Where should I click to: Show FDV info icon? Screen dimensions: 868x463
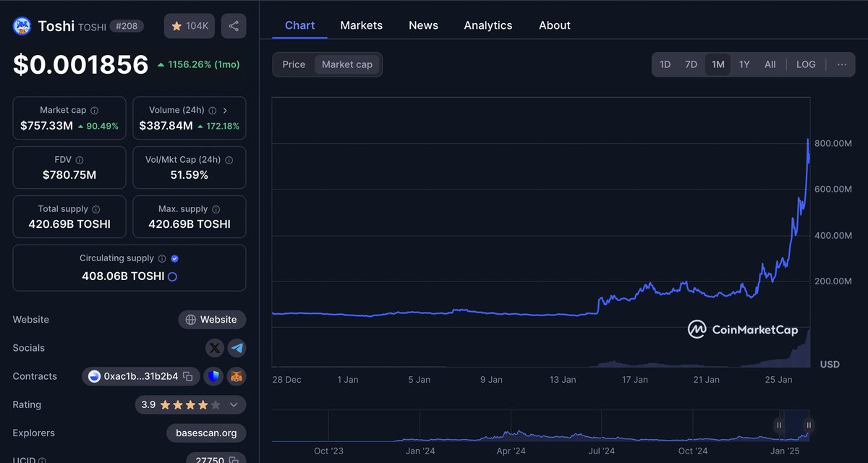(80, 160)
